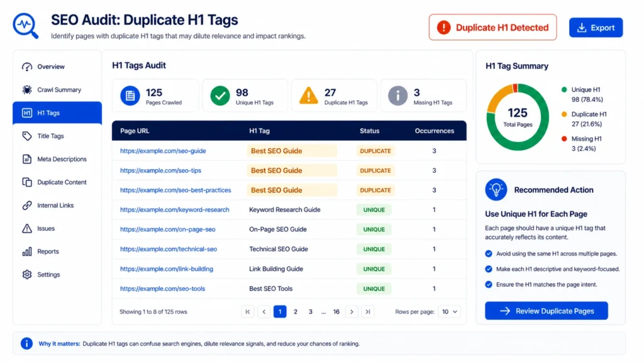The width and height of the screenshot is (644, 362).
Task: Click the Page URL column header
Action: click(135, 131)
